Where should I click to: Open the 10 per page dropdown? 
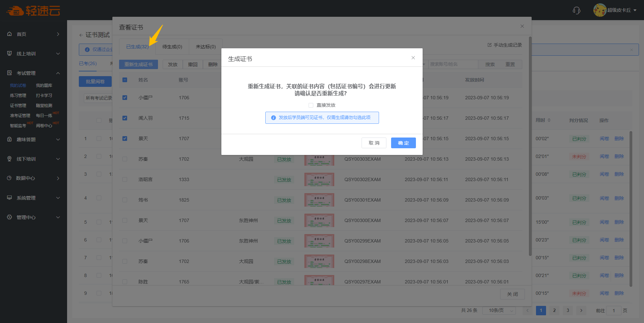tap(499, 311)
